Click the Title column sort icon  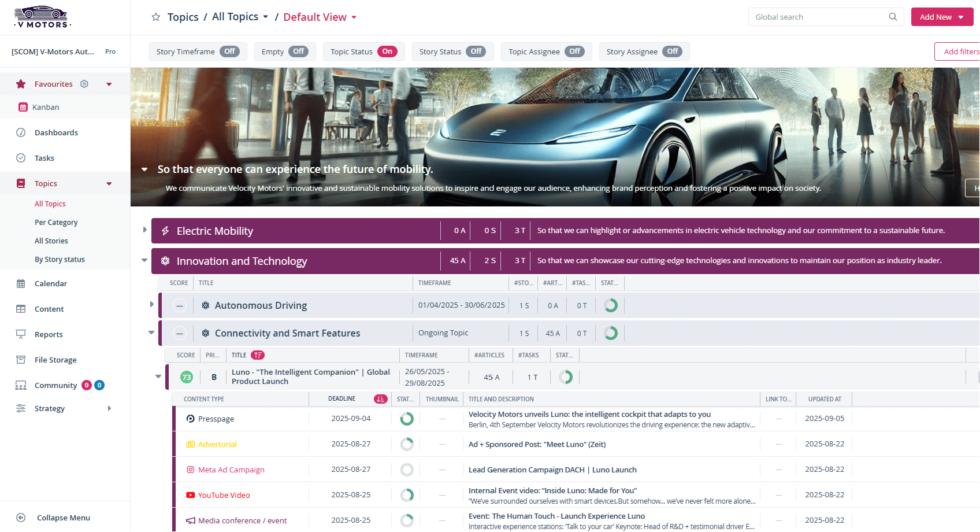coord(258,355)
